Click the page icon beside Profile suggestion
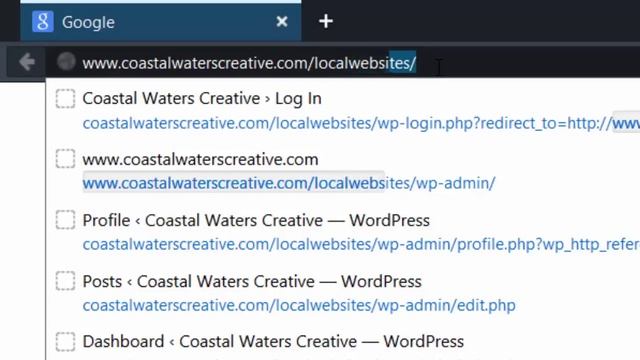The image size is (640, 360). [x=65, y=220]
